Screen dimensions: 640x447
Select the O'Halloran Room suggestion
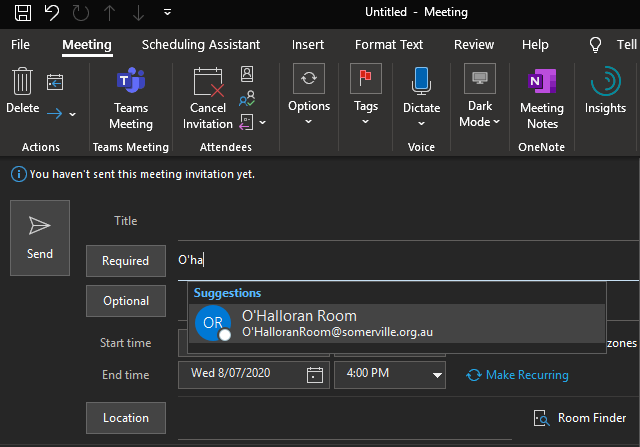(x=397, y=323)
